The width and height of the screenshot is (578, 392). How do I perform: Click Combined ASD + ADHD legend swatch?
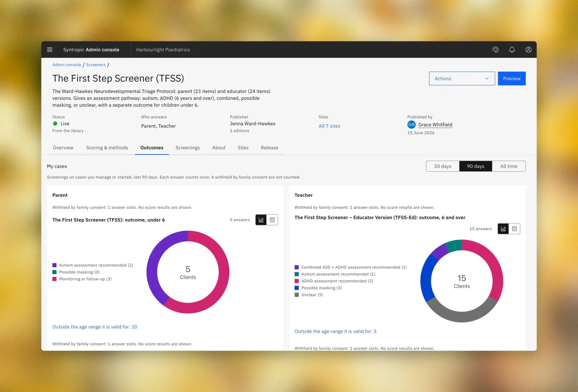[297, 267]
